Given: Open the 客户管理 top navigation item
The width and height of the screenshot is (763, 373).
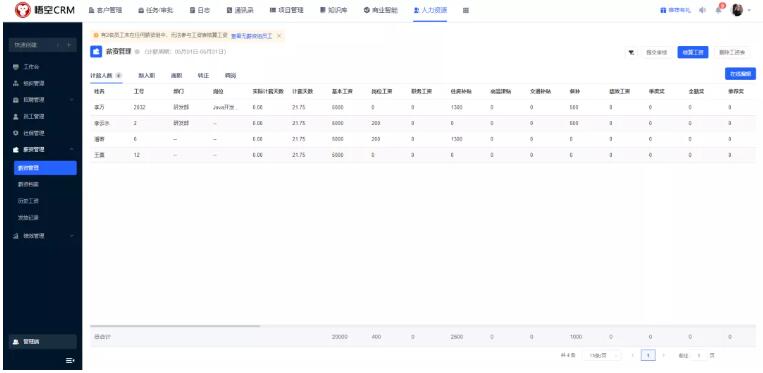Looking at the screenshot, I should 105,10.
